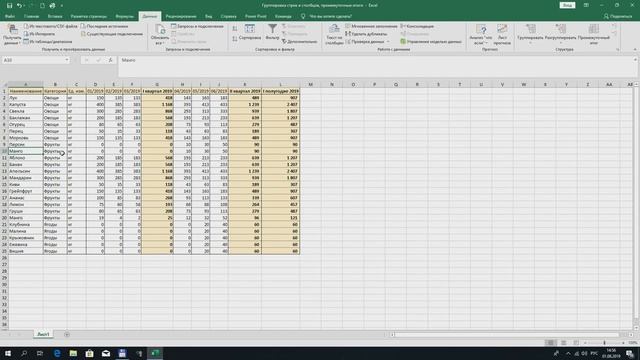Click Запросы и подключения button
Viewport: 640px width, 360px height.
point(198,26)
